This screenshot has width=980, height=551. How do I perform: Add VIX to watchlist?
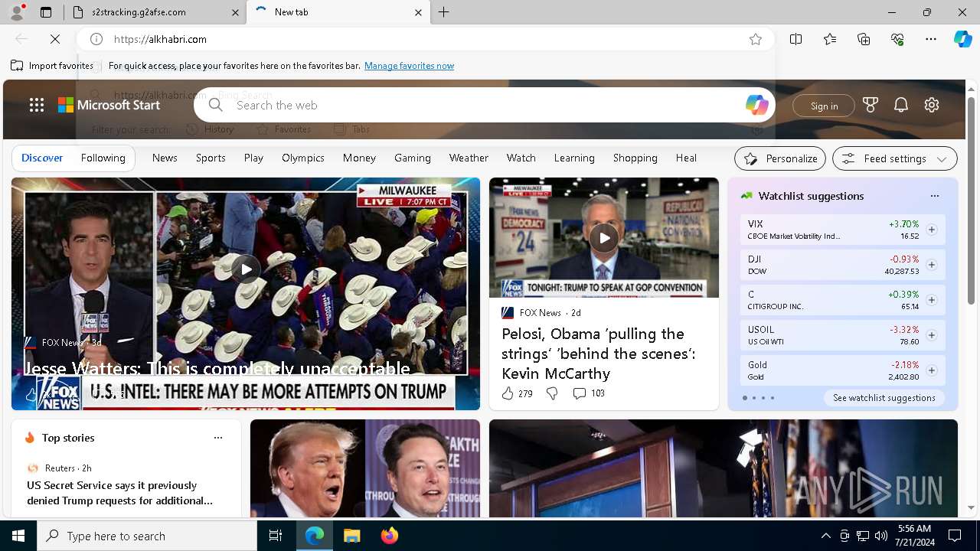pyautogui.click(x=932, y=230)
